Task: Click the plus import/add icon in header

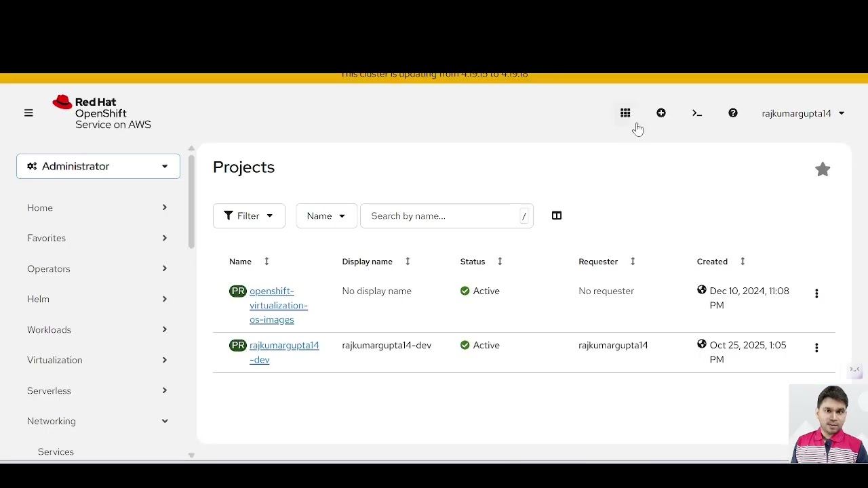Action: click(661, 113)
